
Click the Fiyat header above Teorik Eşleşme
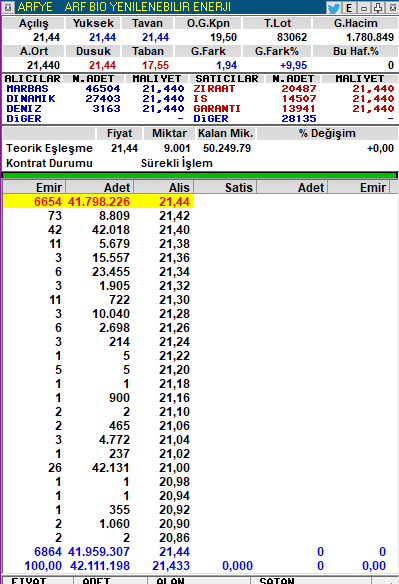(119, 133)
